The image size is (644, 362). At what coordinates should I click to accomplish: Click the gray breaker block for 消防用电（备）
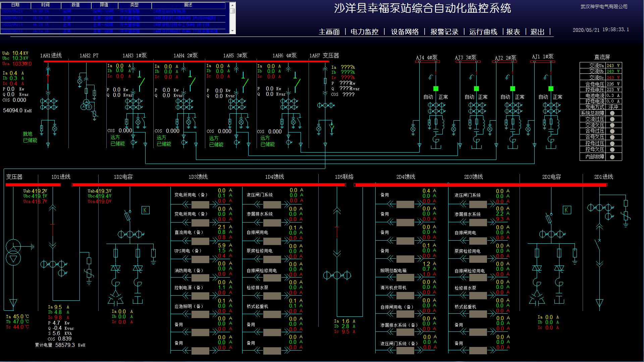pyautogui.click(x=200, y=278)
